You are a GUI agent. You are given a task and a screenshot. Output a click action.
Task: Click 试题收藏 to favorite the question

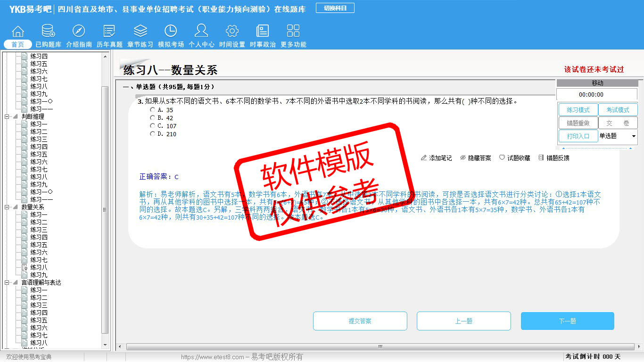coord(514,158)
